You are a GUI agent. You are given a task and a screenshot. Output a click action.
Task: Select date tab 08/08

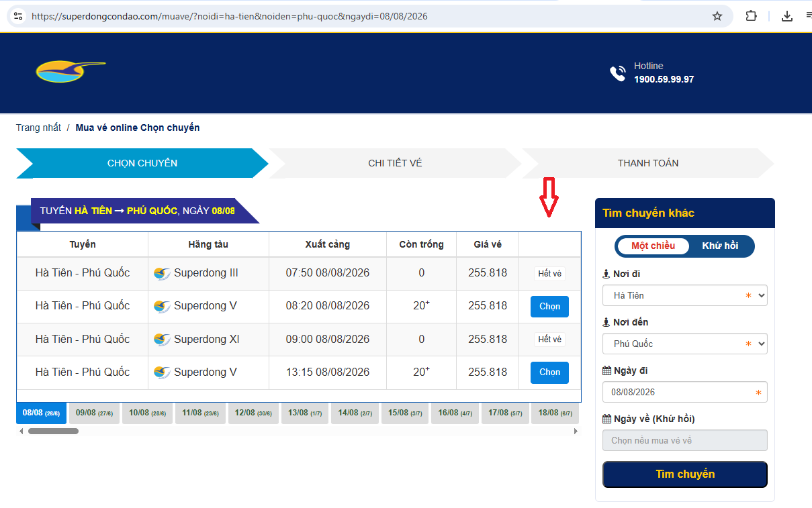41,413
